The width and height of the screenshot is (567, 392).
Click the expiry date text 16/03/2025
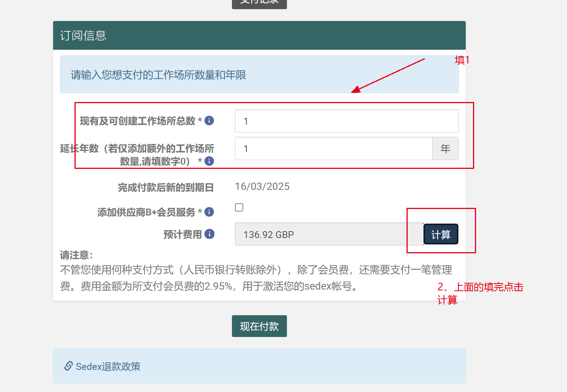tap(262, 186)
